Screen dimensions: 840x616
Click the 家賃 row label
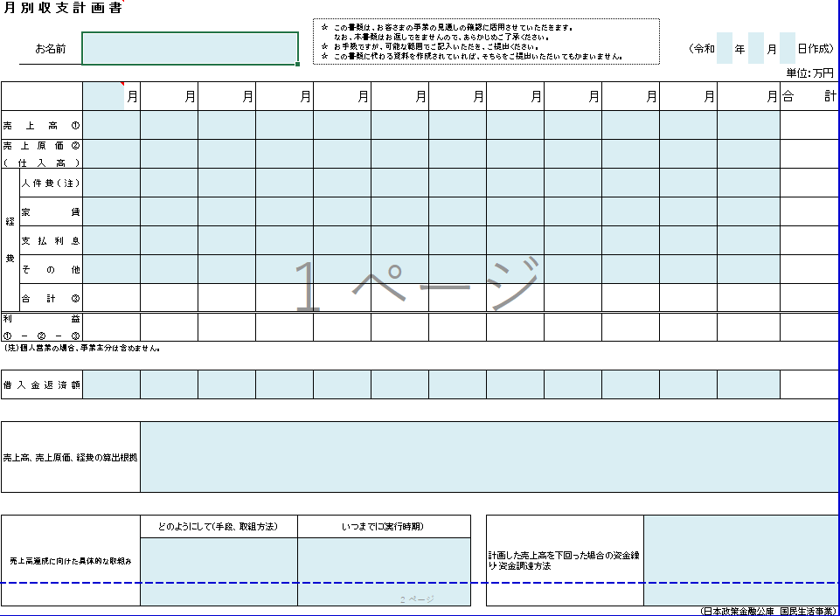pos(51,212)
